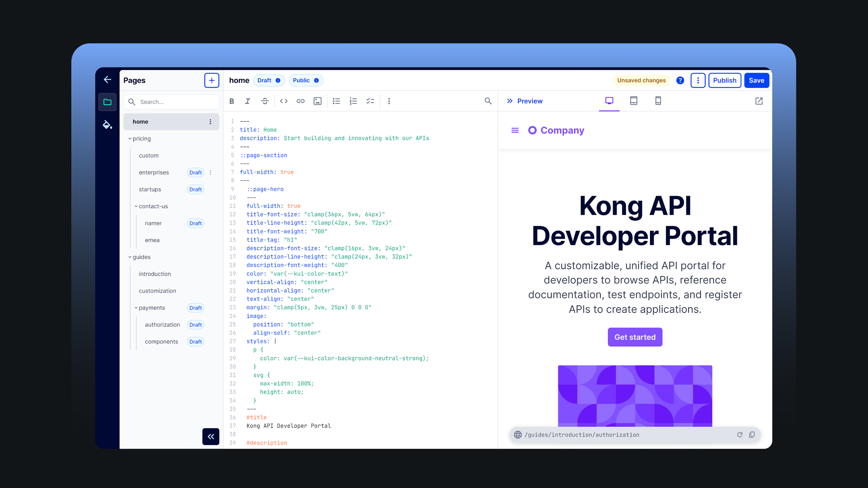Open the startups page
This screenshot has width=868, height=488.
pyautogui.click(x=150, y=189)
